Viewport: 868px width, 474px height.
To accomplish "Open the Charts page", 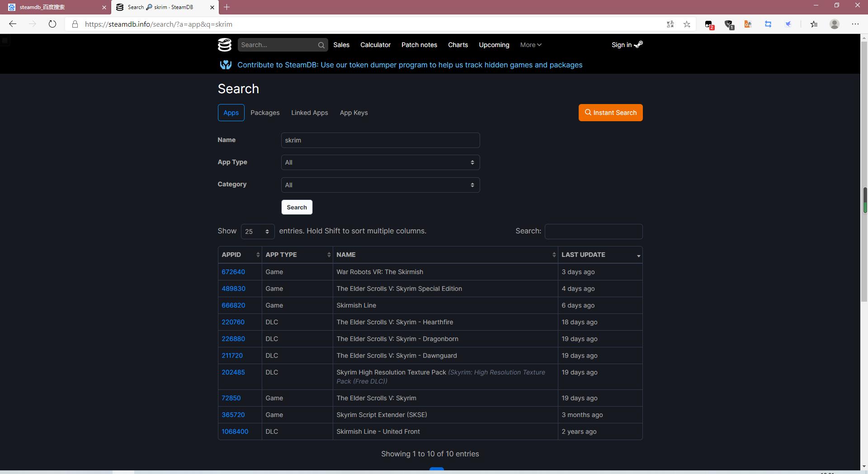I will pos(458,45).
